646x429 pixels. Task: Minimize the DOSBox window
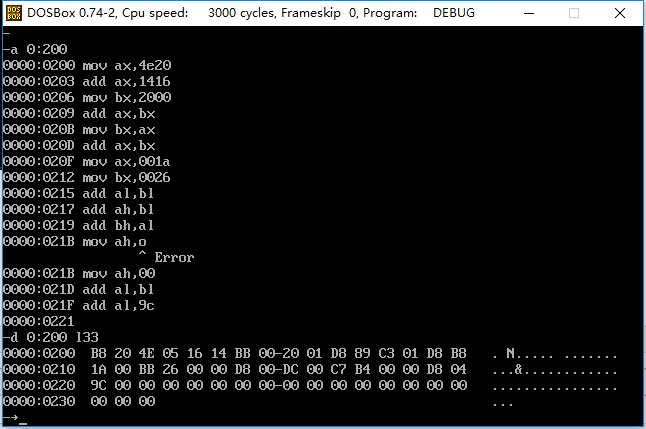point(529,13)
